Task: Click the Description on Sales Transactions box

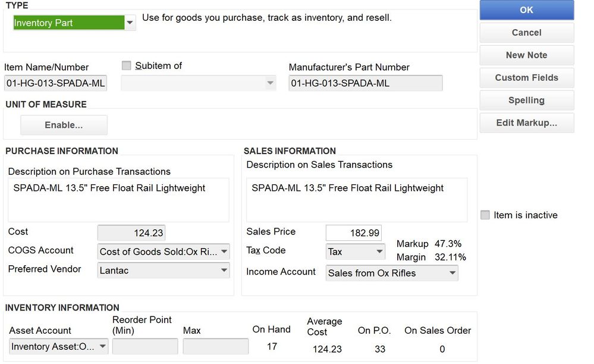Action: pyautogui.click(x=356, y=200)
